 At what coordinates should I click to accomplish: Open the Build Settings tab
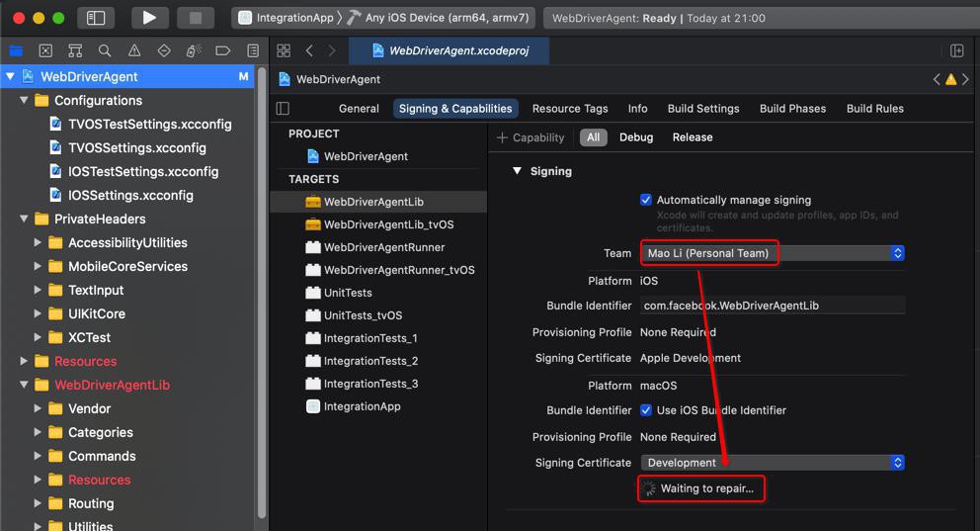click(703, 109)
